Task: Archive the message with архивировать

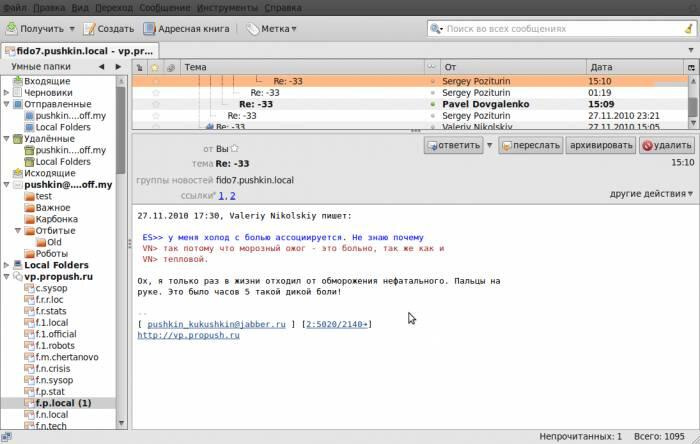Action: (x=601, y=145)
